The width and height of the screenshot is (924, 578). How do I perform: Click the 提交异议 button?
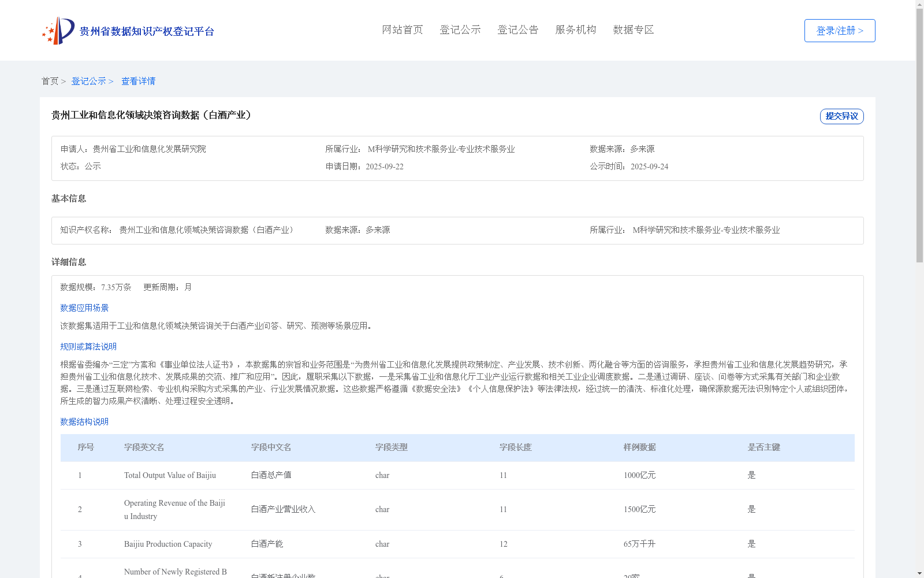click(842, 116)
